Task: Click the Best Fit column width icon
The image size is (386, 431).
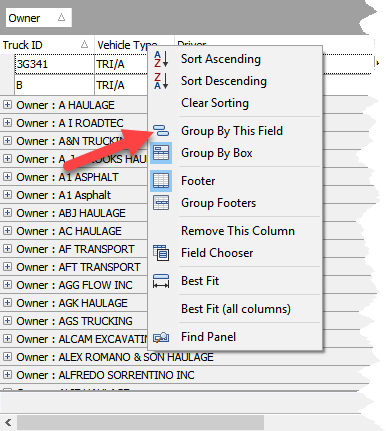Action: 161,281
